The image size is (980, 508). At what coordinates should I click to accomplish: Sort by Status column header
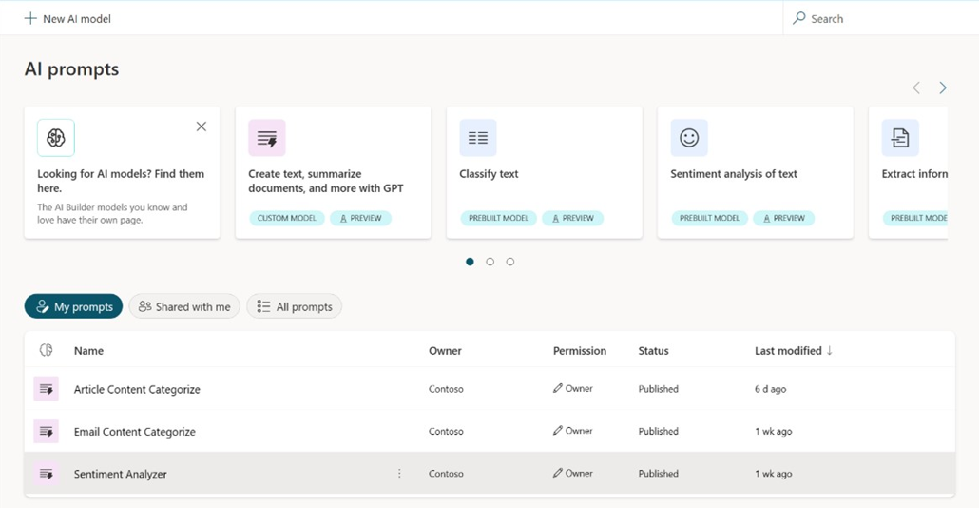click(653, 351)
